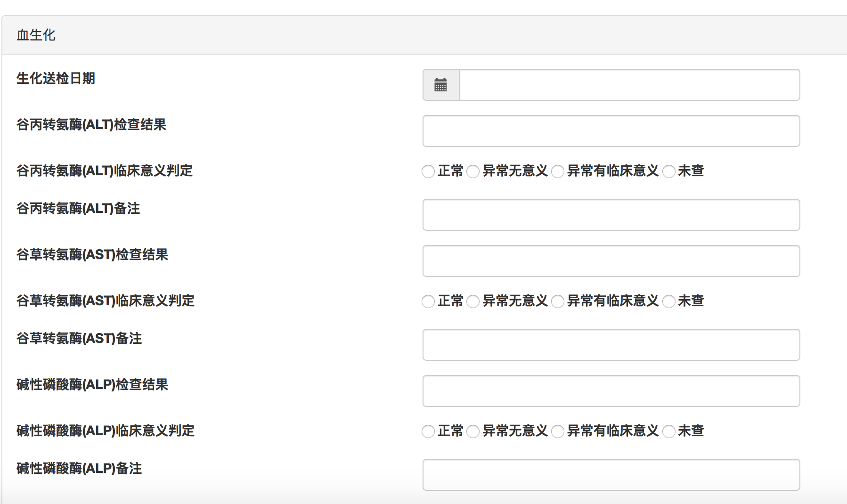Mark AST临床意义判定 as 未查
Viewport: 847px width, 504px height.
pyautogui.click(x=669, y=301)
